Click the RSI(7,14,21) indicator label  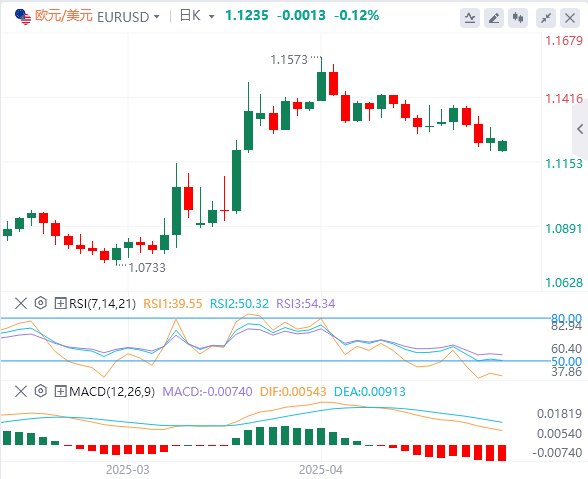(x=102, y=303)
